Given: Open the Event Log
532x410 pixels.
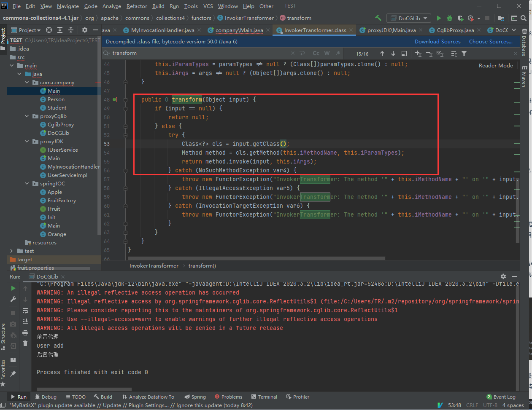Looking at the screenshot, I should [501, 397].
